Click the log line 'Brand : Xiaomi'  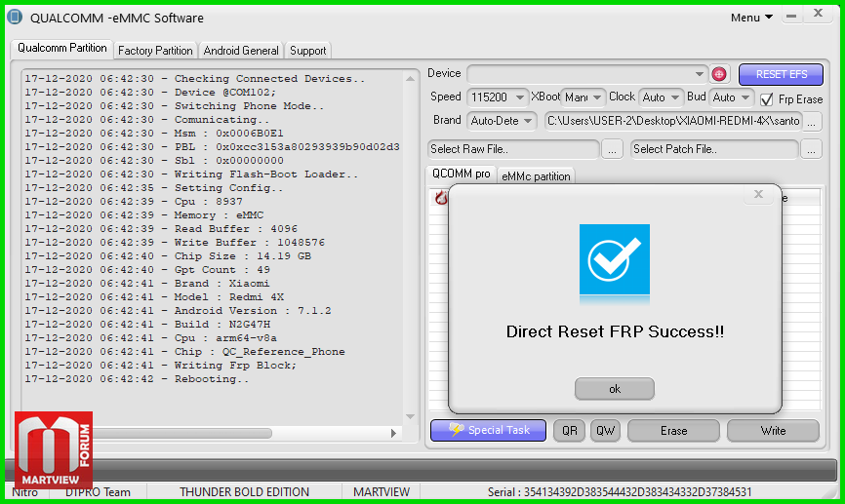point(147,284)
